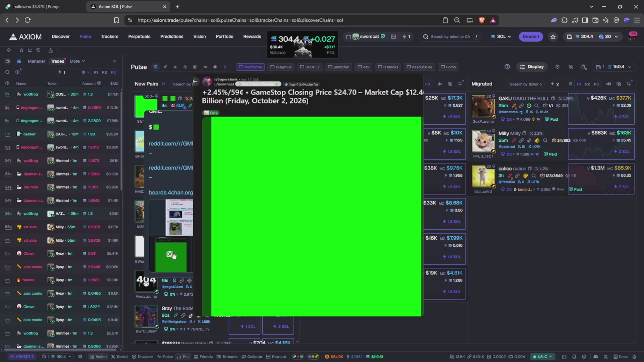
Task: Buy 2 SOL on GAKU card
Action: tap(622, 117)
